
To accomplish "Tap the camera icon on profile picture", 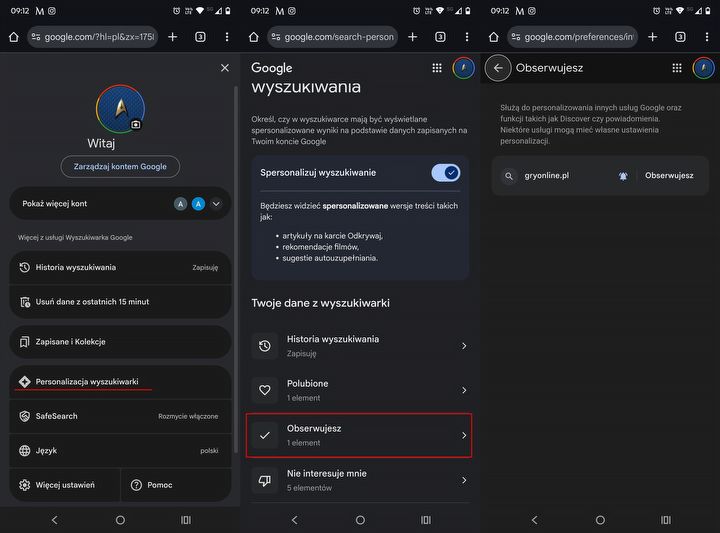I will (x=136, y=124).
